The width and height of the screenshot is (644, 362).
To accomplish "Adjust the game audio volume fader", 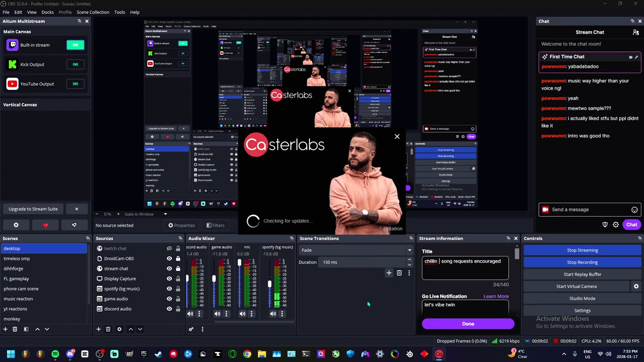I will [214, 279].
